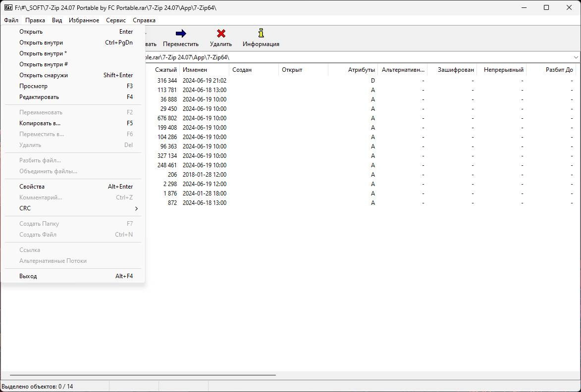581x392 pixels.
Task: Select the row with size 872
Action: (x=361, y=203)
